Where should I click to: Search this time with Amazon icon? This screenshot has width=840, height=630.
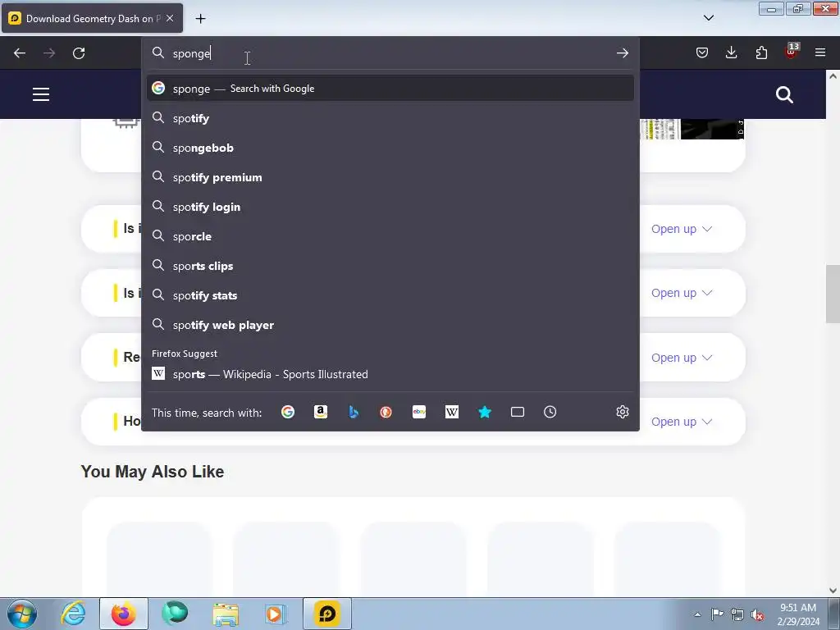point(321,412)
